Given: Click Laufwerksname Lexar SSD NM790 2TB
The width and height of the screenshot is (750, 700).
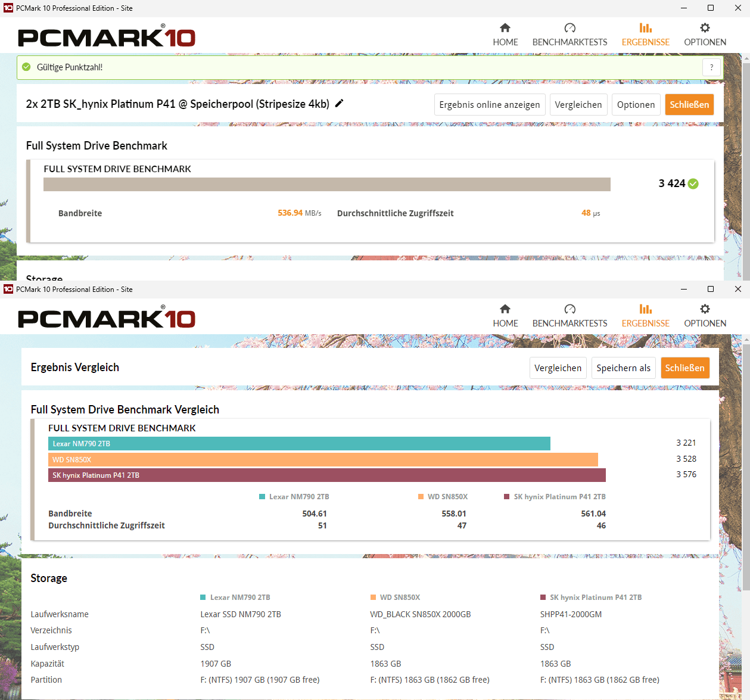Looking at the screenshot, I should click(x=241, y=614).
